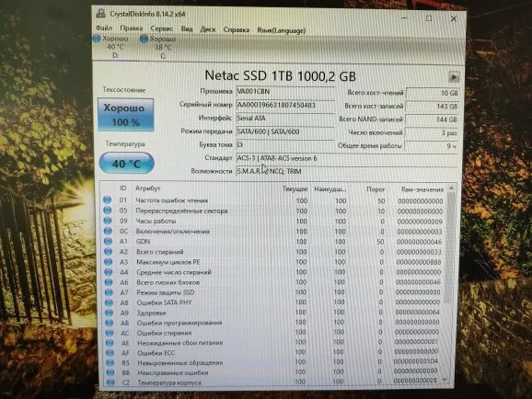Click the Режим передачи SATA/600 field
532x399 pixels.
(285, 131)
